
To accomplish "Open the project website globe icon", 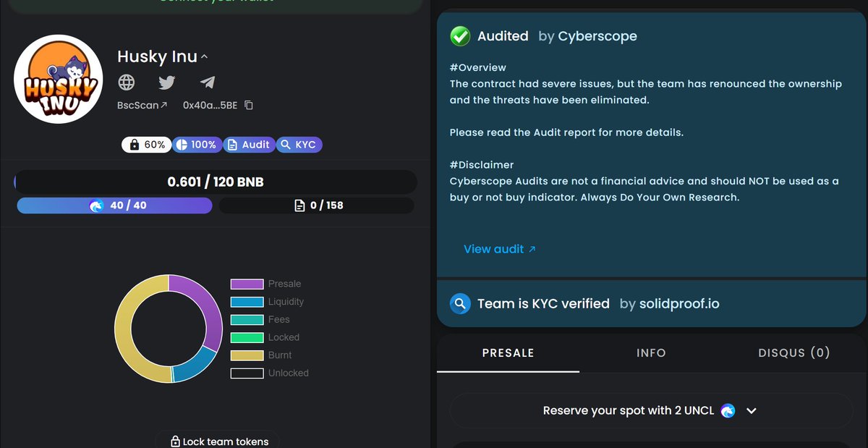I will coord(127,82).
